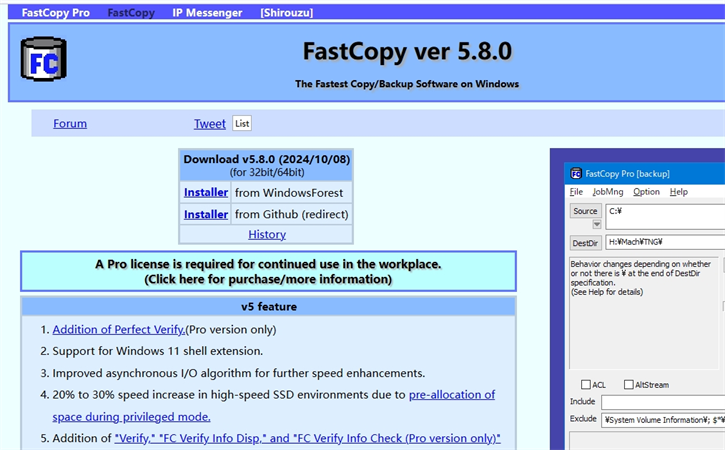Click the Source path field showing C:¥
This screenshot has height=450, width=725.
[665, 216]
